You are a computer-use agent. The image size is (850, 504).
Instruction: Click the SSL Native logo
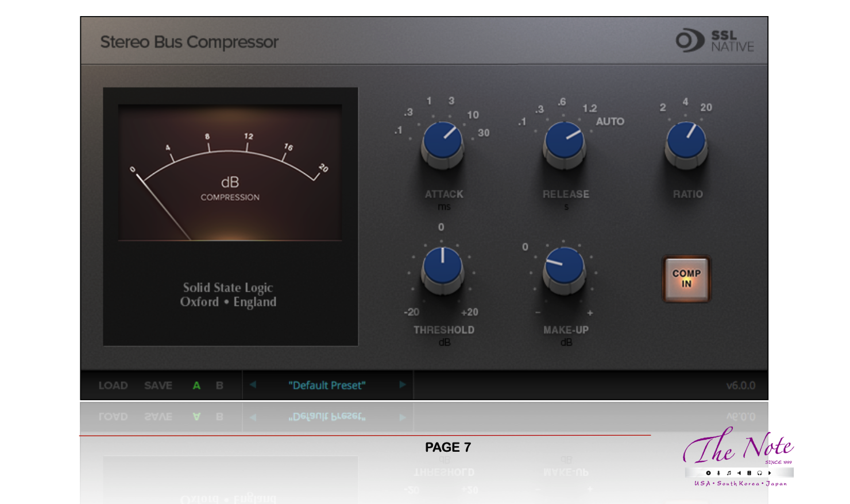[x=715, y=41]
